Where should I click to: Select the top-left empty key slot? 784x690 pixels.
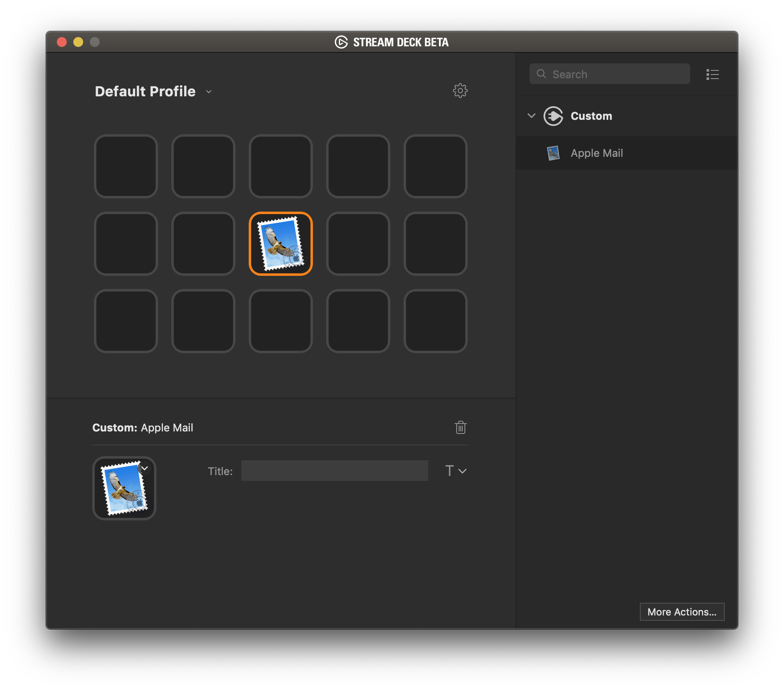[126, 166]
